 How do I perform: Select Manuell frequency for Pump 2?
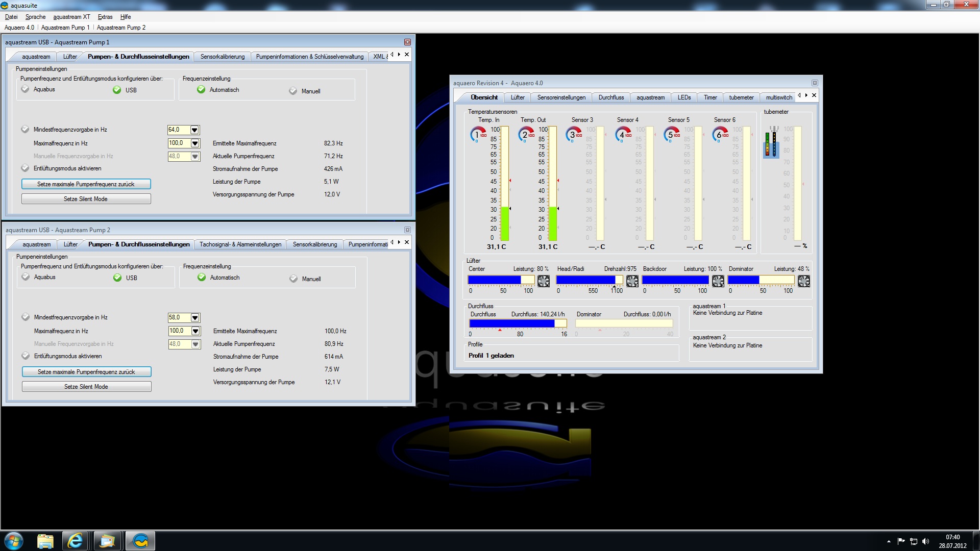point(293,279)
